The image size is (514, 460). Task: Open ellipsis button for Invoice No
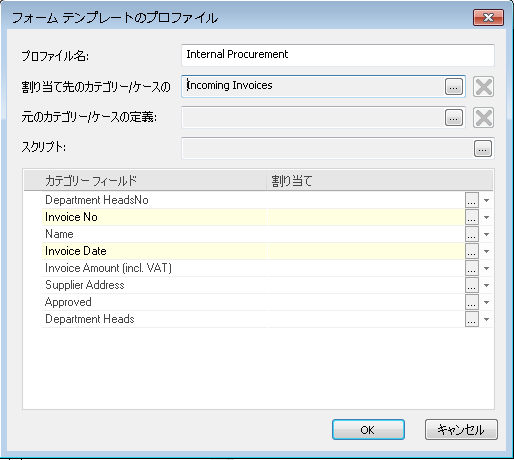tap(472, 217)
